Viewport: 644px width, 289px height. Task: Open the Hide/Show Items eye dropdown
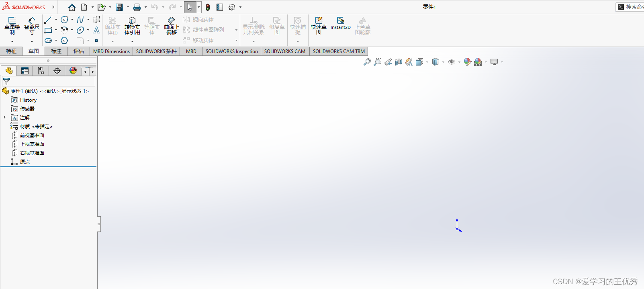pos(459,62)
